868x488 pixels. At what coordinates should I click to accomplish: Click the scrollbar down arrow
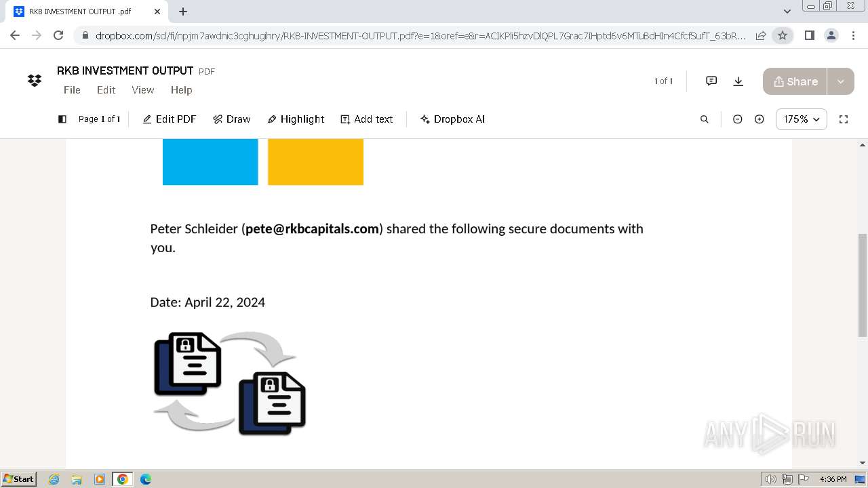(x=863, y=463)
